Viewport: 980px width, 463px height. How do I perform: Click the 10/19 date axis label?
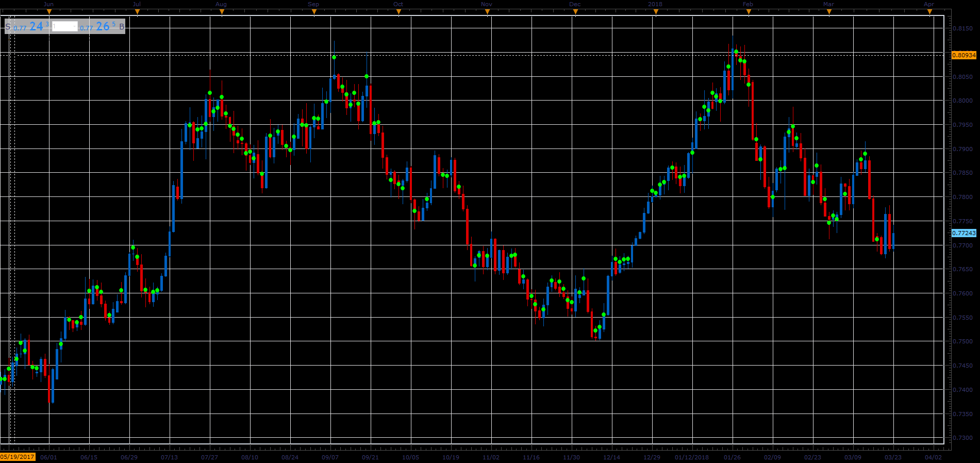pos(451,457)
